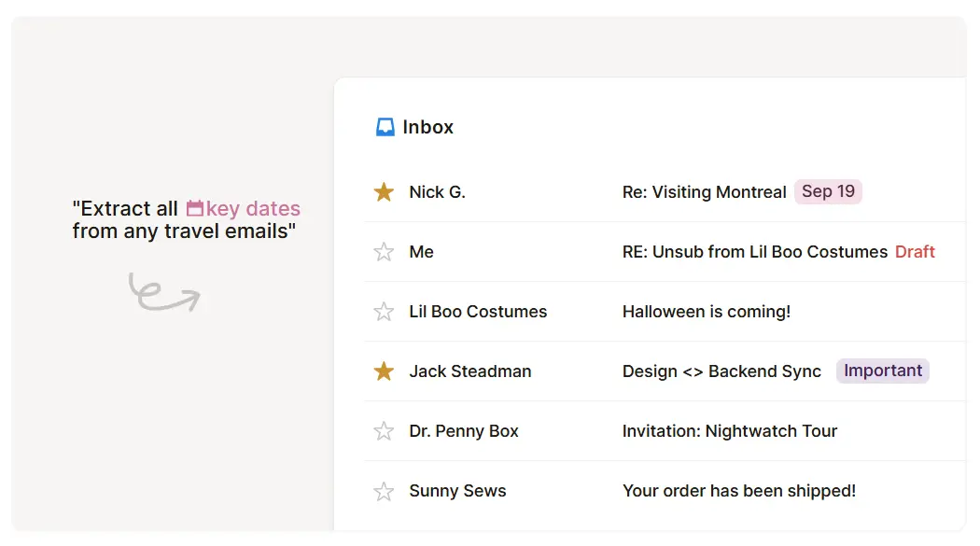Click the curved arrow doodle graphic

(x=165, y=294)
